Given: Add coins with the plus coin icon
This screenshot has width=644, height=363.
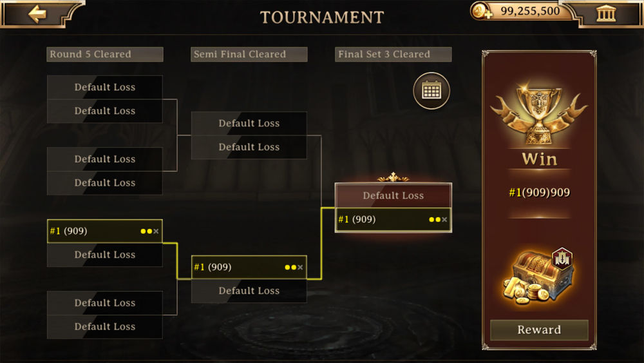Looking at the screenshot, I should (481, 12).
